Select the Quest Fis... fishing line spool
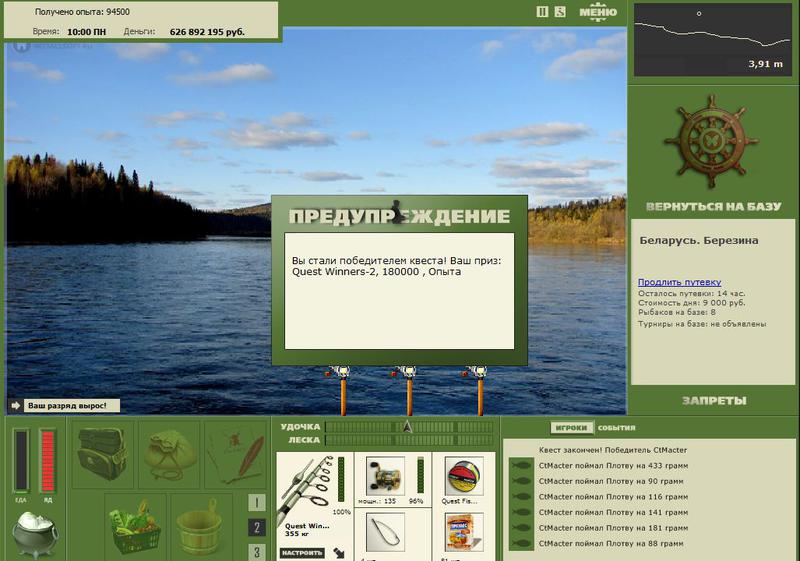The height and width of the screenshot is (561, 800). 464,476
